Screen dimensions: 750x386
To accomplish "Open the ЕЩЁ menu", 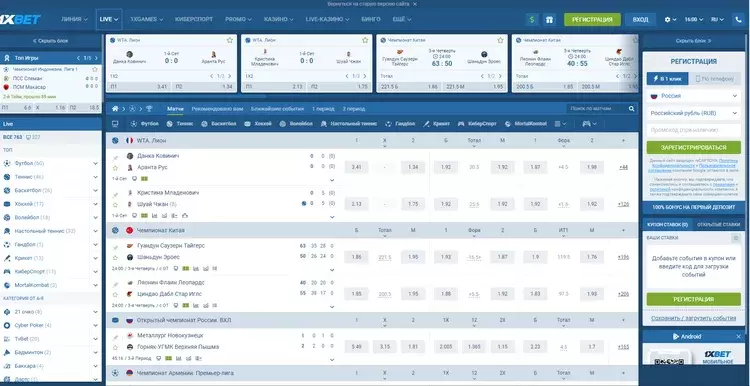I will pos(402,20).
